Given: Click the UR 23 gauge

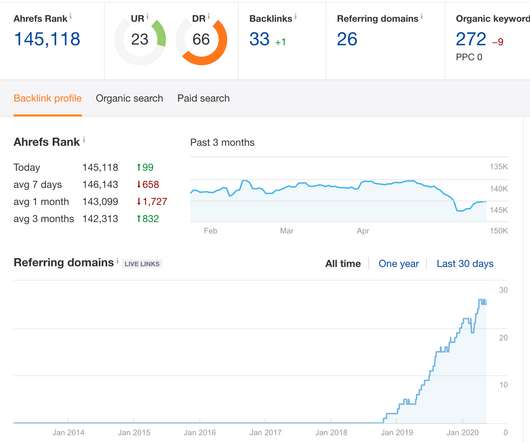Looking at the screenshot, I should tap(140, 40).
